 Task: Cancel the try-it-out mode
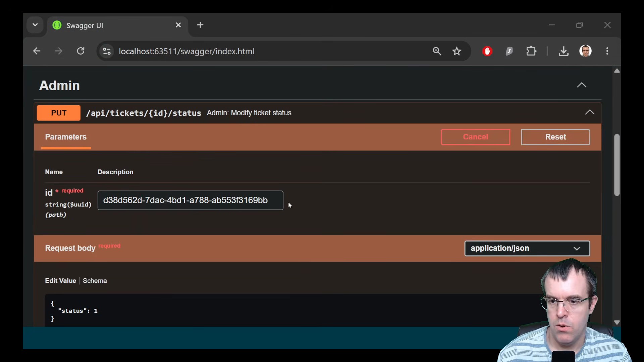coord(475,137)
